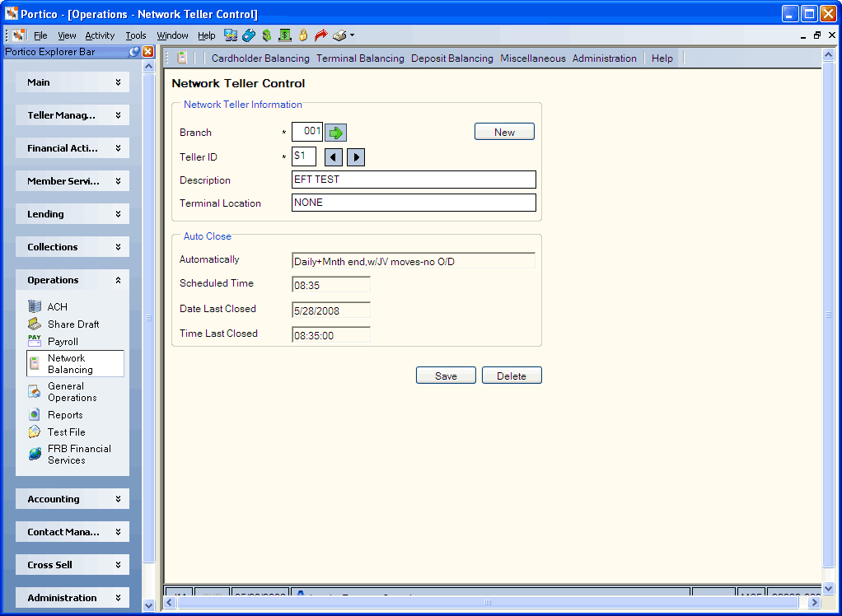Expand the Main section

click(73, 82)
